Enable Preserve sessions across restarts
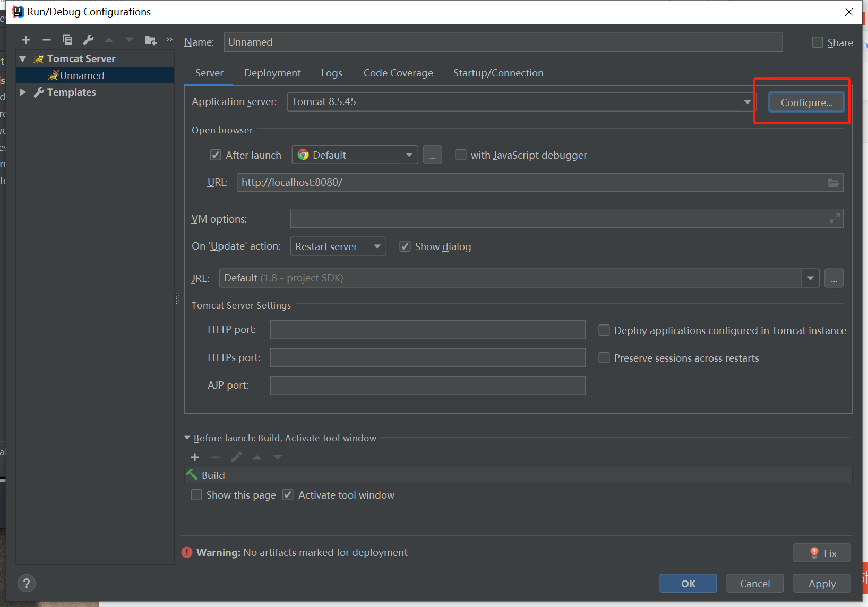Viewport: 868px width, 607px height. pos(604,358)
